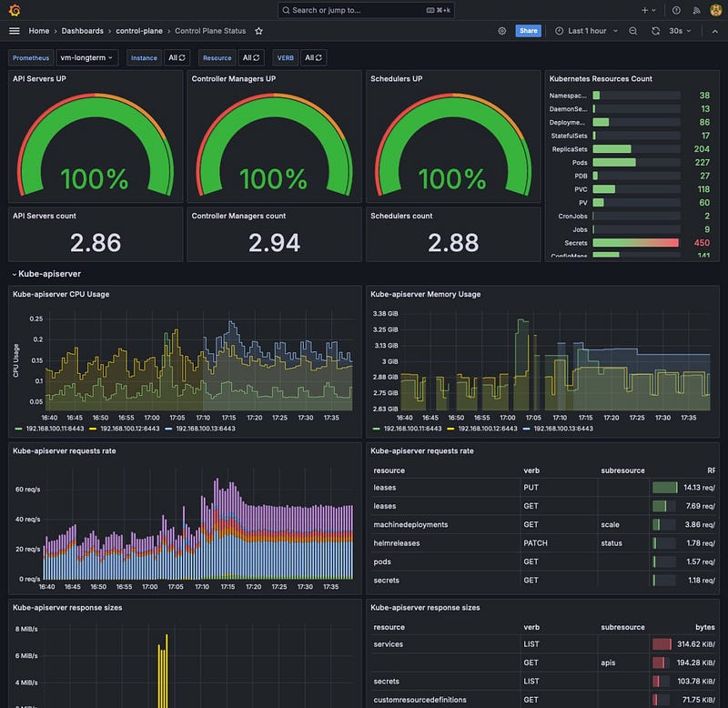Open the help question mark icon
This screenshot has height=708, width=728.
[x=676, y=10]
